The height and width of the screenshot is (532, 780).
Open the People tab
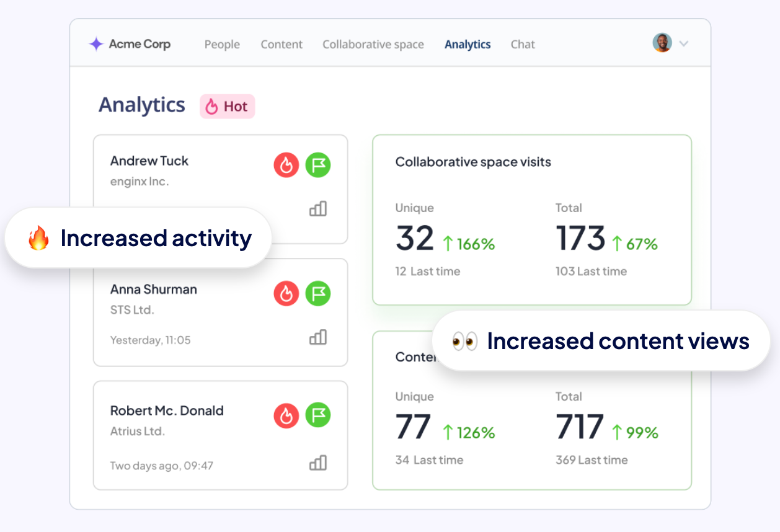point(222,45)
